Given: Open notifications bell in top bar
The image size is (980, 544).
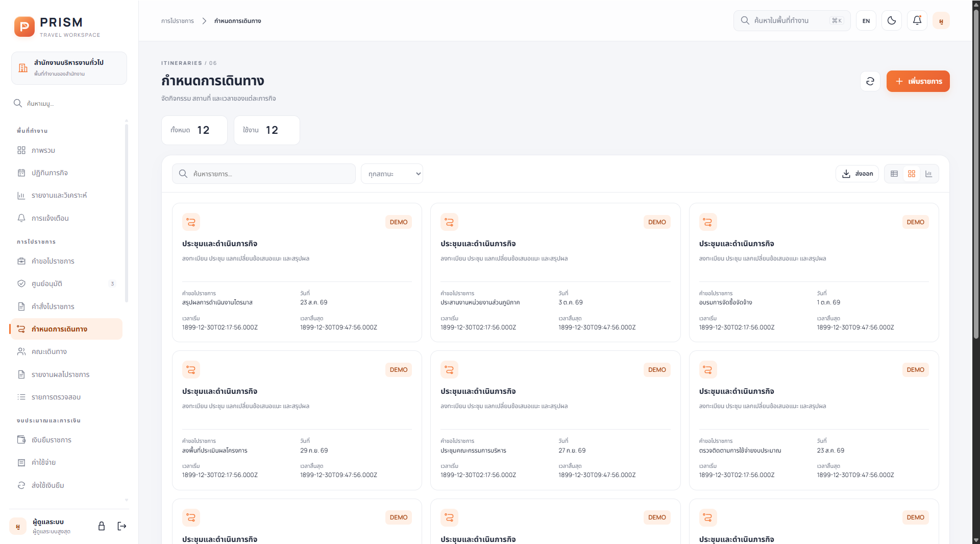Looking at the screenshot, I should [917, 20].
